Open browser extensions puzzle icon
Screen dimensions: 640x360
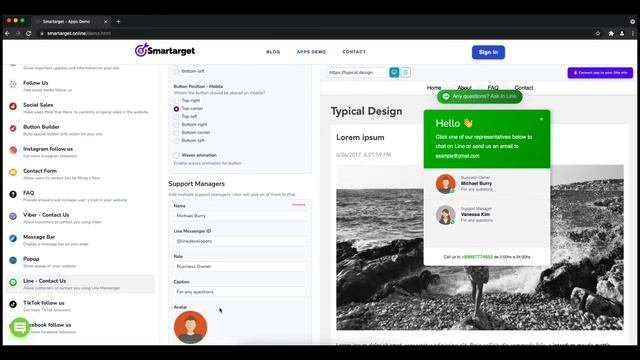pos(611,33)
